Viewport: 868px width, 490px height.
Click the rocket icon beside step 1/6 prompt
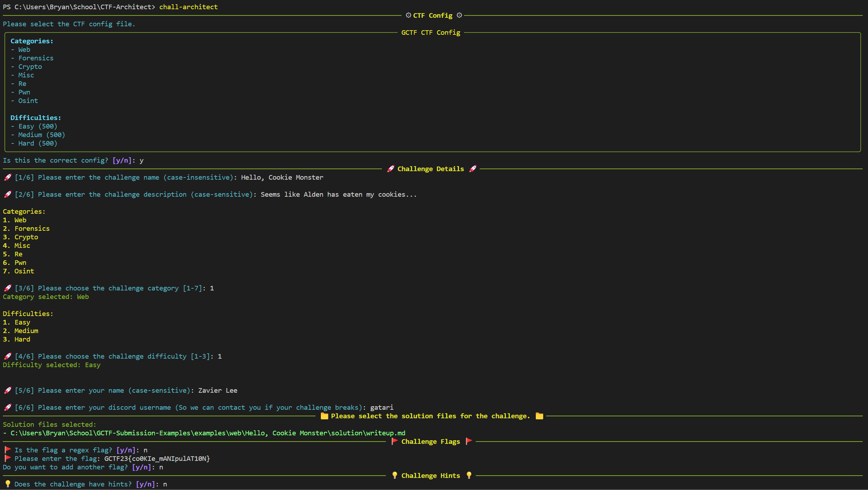[7, 177]
